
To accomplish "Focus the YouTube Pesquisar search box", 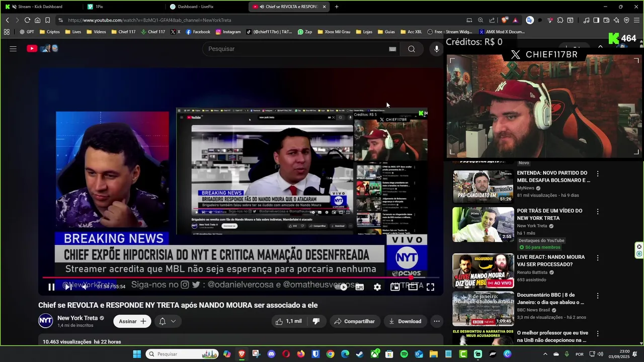I will coord(294,49).
